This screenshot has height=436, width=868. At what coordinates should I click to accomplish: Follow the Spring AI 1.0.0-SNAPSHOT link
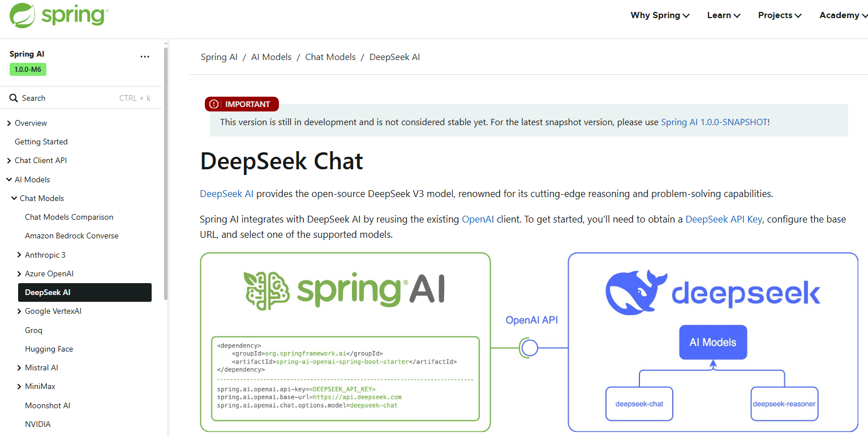pos(714,122)
